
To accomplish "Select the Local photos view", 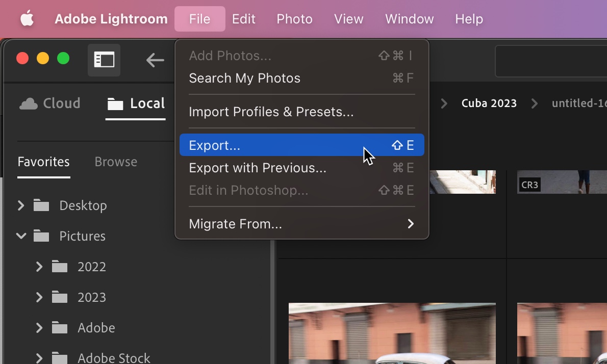I will coord(136,103).
